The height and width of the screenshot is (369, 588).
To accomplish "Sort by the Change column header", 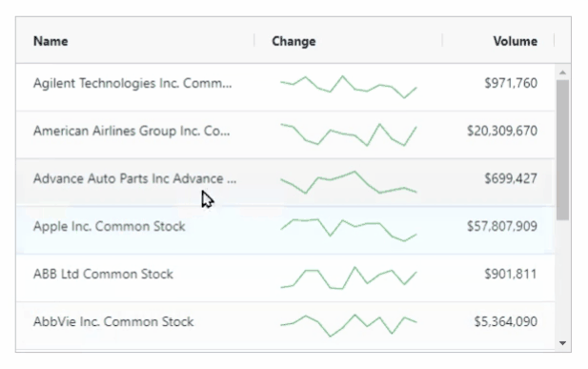I will (294, 41).
